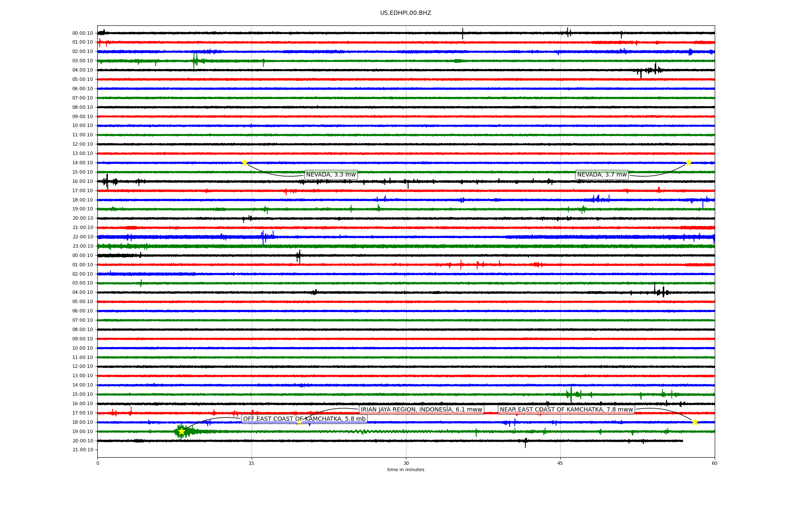
Task: Select the 45 minute tick label
Action: [x=560, y=463]
